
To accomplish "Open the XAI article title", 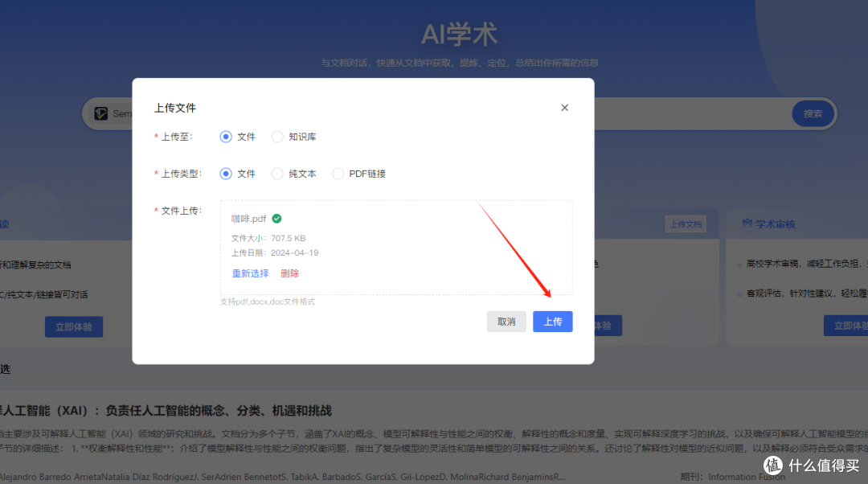I will [166, 411].
